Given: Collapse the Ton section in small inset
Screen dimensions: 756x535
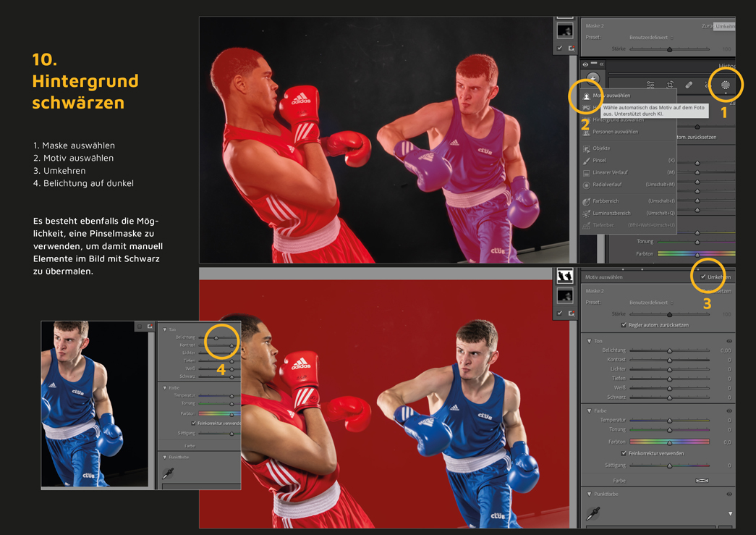Looking at the screenshot, I should [x=164, y=329].
